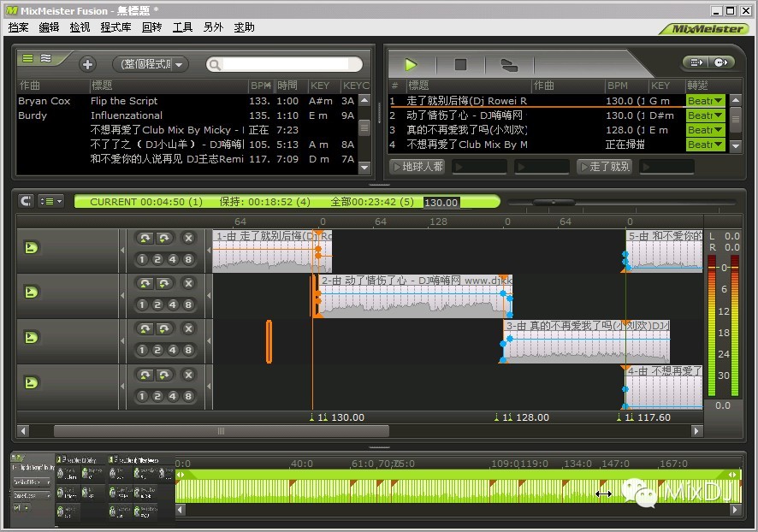Toggle the third timeline track's green icon
758x532 pixels.
(31, 337)
